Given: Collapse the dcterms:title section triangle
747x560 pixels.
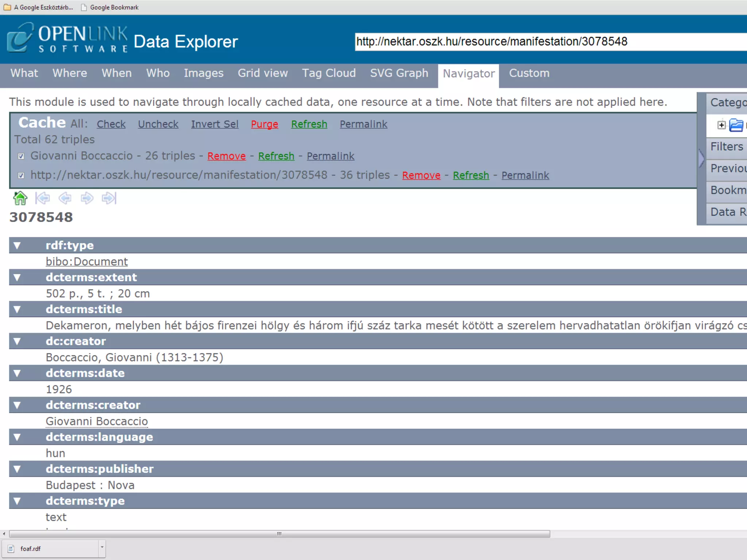Looking at the screenshot, I should tap(17, 309).
